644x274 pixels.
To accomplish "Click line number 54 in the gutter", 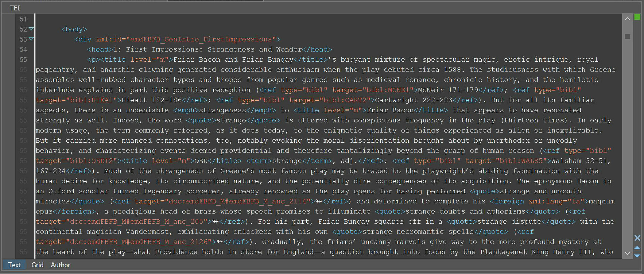I will pos(23,49).
